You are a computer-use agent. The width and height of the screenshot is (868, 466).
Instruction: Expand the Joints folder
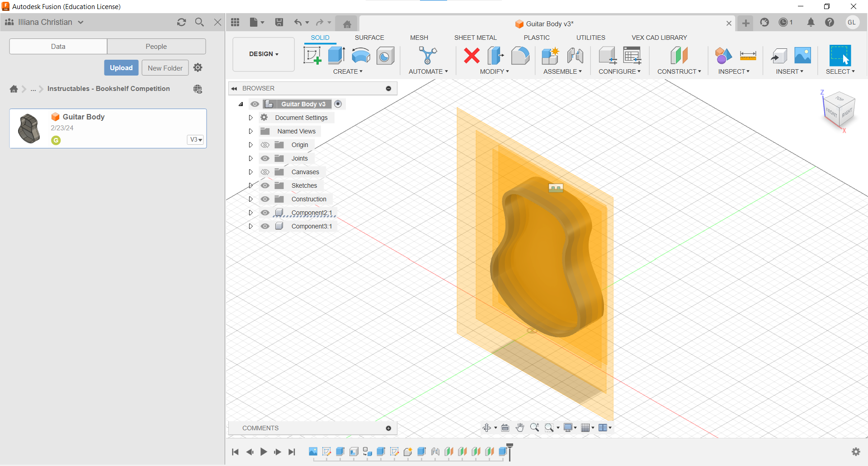250,158
